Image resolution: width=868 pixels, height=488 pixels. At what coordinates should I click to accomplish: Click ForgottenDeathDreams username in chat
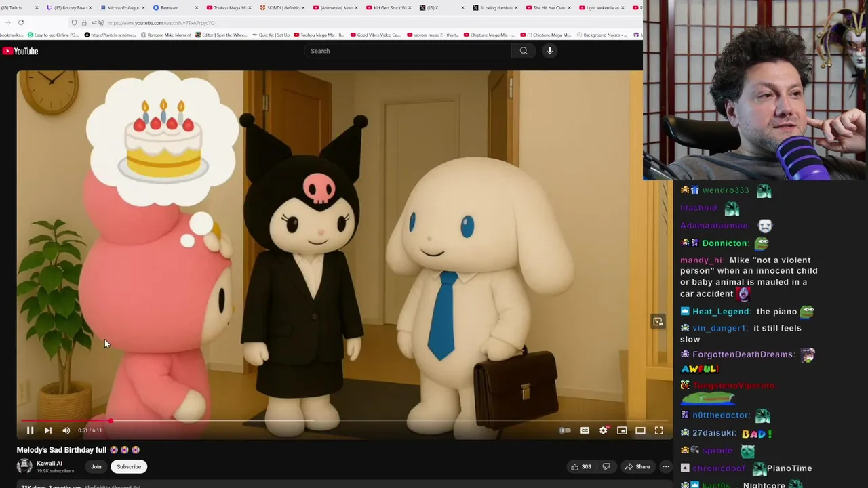tap(743, 354)
